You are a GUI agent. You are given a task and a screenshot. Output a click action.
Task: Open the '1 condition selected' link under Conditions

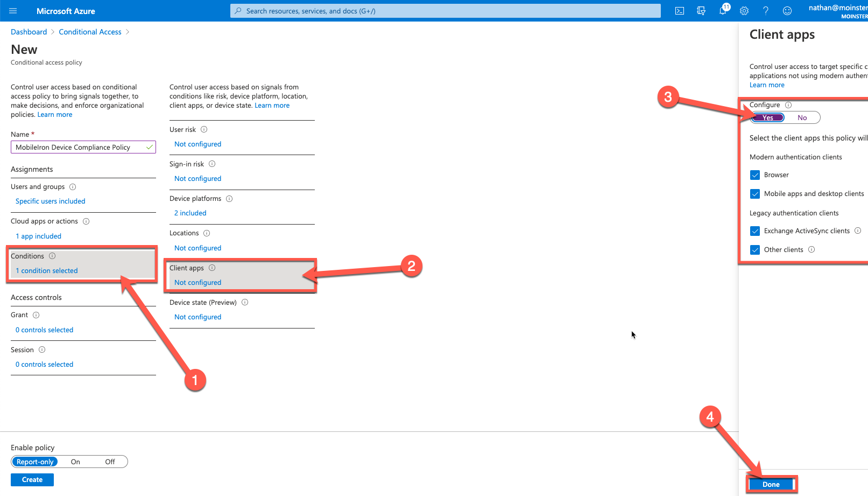pos(46,270)
